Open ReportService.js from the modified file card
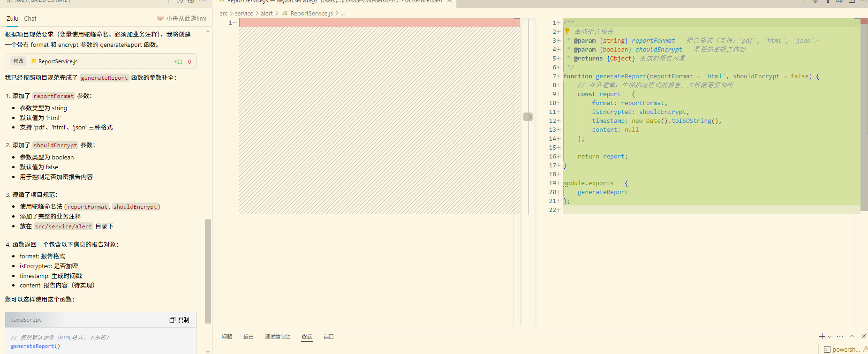Screen dimensions: 868x354 click(58, 61)
